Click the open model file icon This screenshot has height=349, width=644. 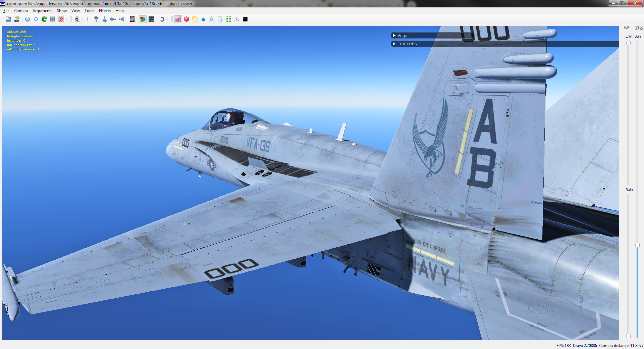coord(8,19)
